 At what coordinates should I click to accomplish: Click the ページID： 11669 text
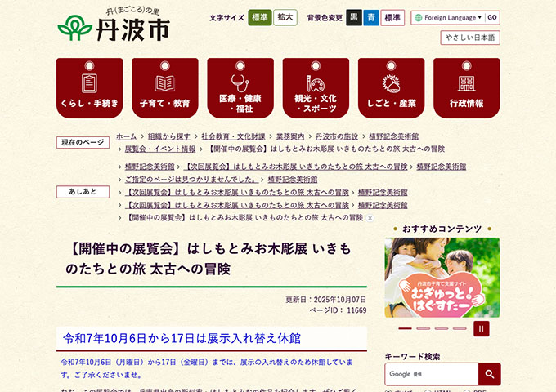pyautogui.click(x=338, y=310)
